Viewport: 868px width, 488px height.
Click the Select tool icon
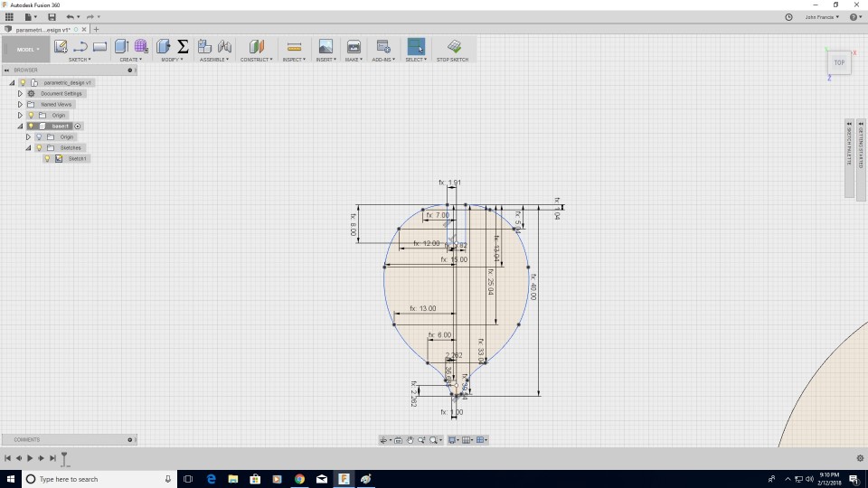(416, 46)
